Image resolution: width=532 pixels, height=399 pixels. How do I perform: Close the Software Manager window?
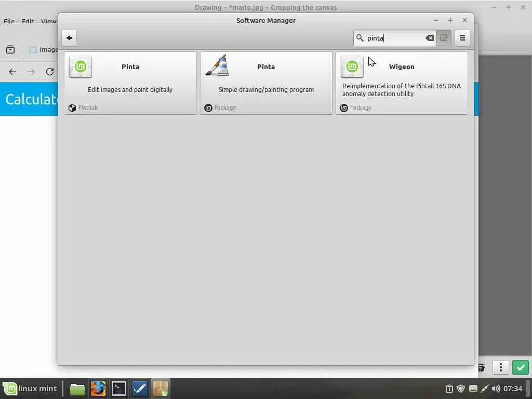point(465,20)
